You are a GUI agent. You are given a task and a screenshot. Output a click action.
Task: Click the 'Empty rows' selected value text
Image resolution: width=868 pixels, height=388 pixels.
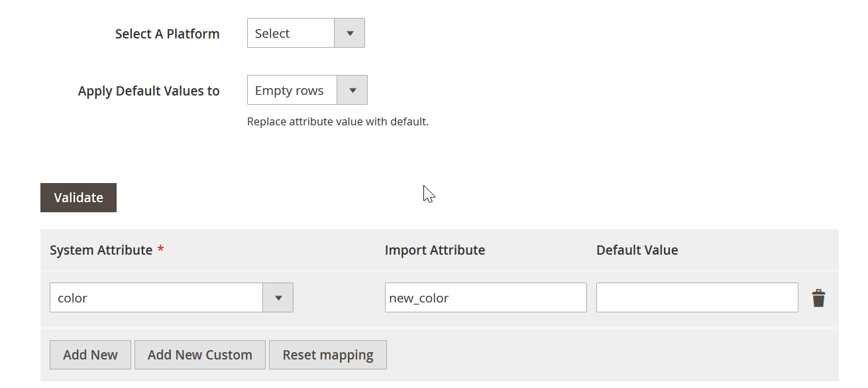(x=290, y=91)
